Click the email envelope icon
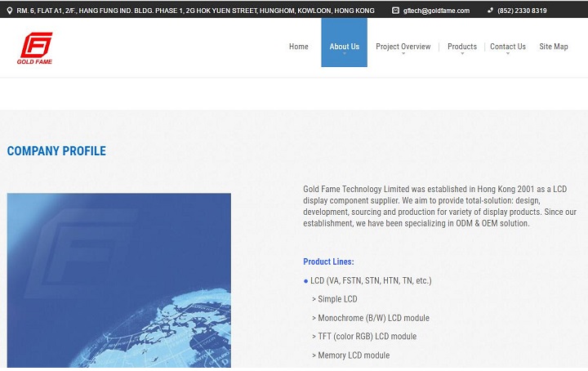 (x=395, y=11)
